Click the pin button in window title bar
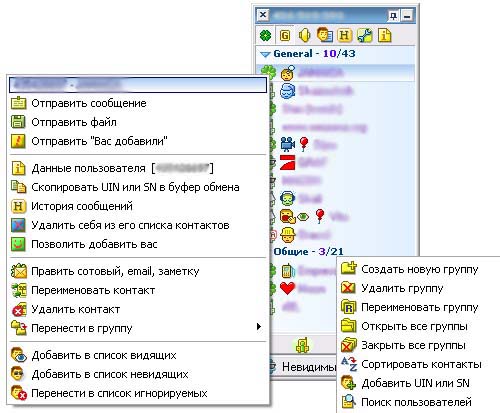The height and width of the screenshot is (413, 500). (393, 15)
